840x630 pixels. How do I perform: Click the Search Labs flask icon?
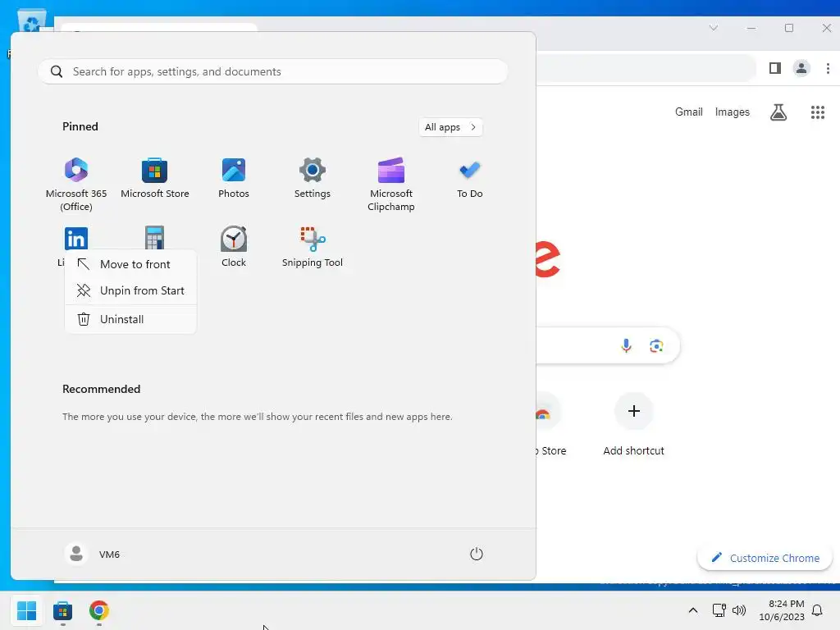(778, 112)
